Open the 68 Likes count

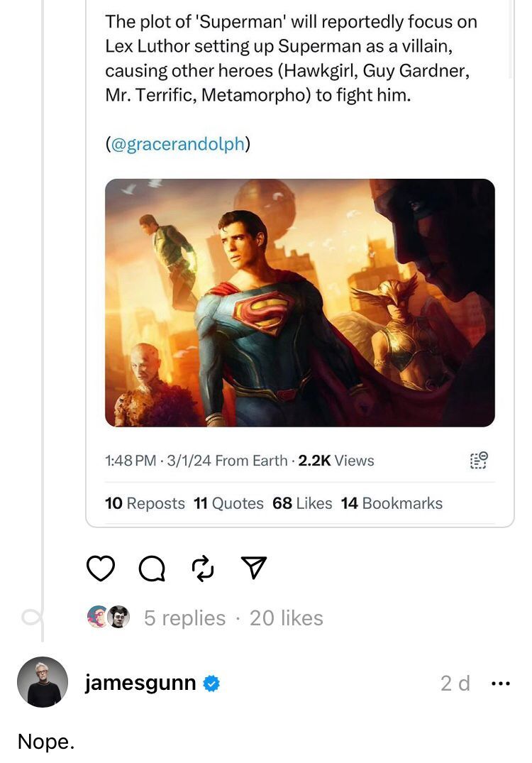[302, 503]
